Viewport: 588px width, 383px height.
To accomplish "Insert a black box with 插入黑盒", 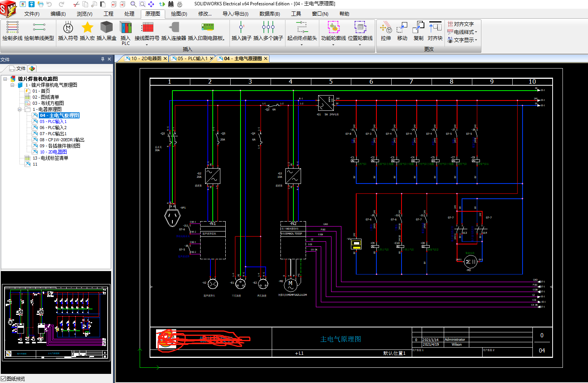I will click(107, 30).
